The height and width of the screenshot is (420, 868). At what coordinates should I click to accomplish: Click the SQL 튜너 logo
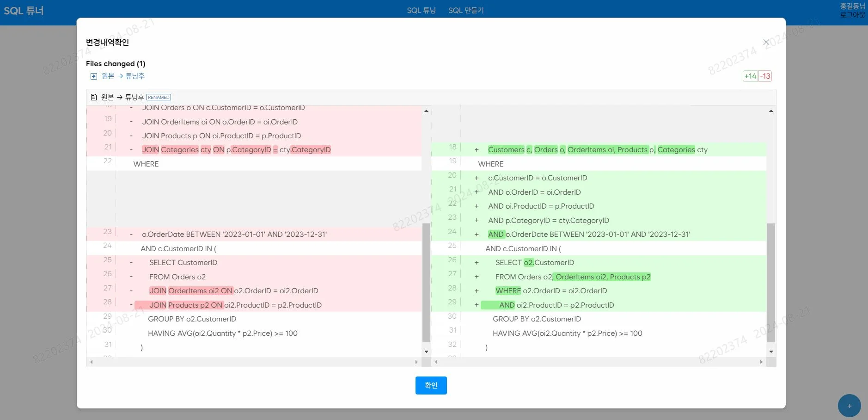pyautogui.click(x=24, y=11)
